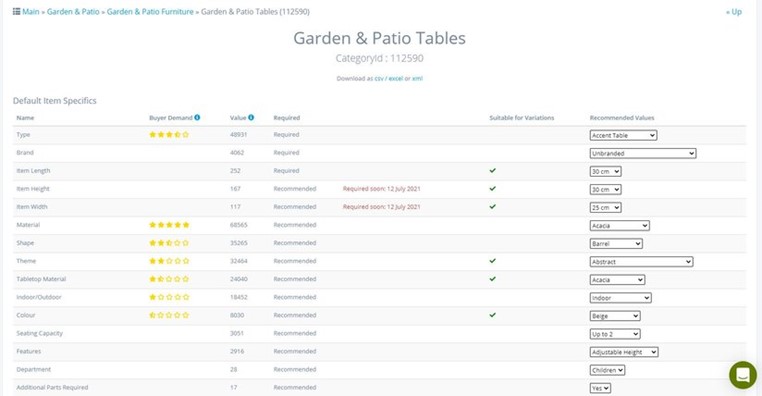Screen dimensions: 762x396
Task: Click the Colour row variations checkmark
Action: click(492, 315)
